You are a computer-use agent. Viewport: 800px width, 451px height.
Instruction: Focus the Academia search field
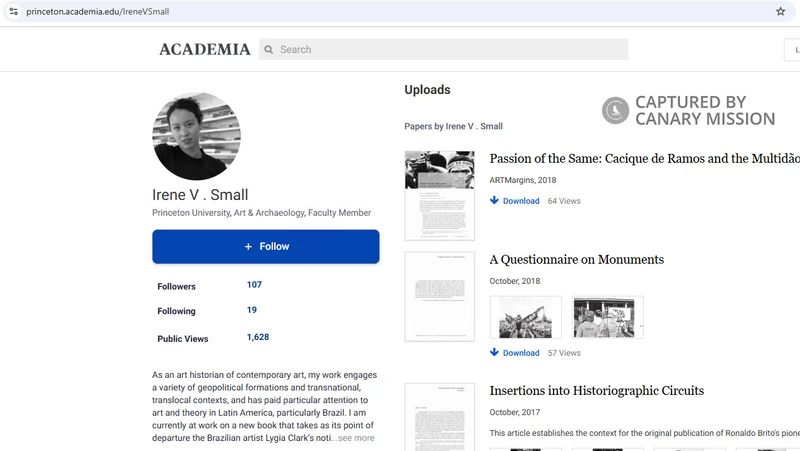(444, 49)
